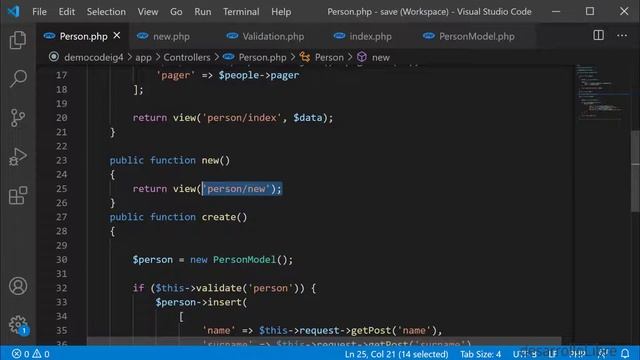Click the PHP language mode status entry
Viewport: 640px width, 360px height.
point(577,354)
